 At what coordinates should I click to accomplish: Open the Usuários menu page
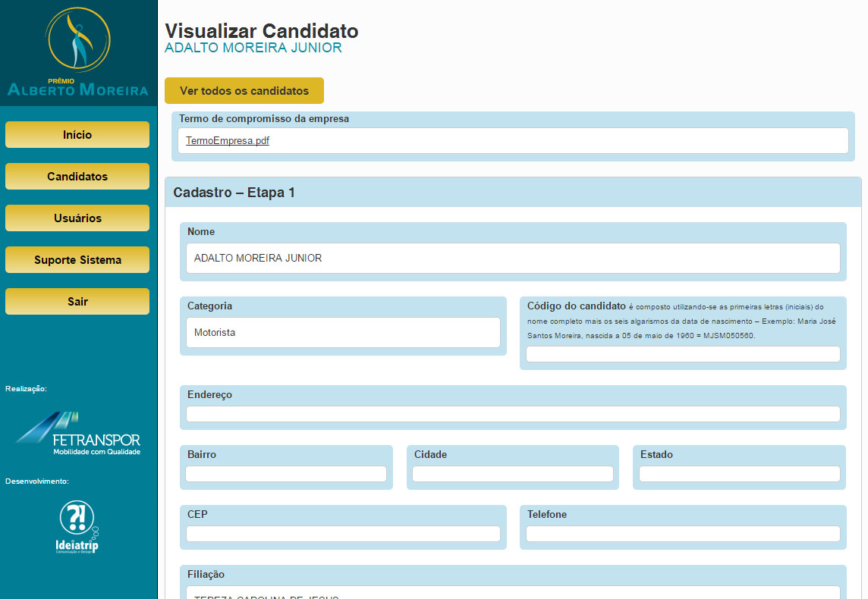tap(77, 218)
